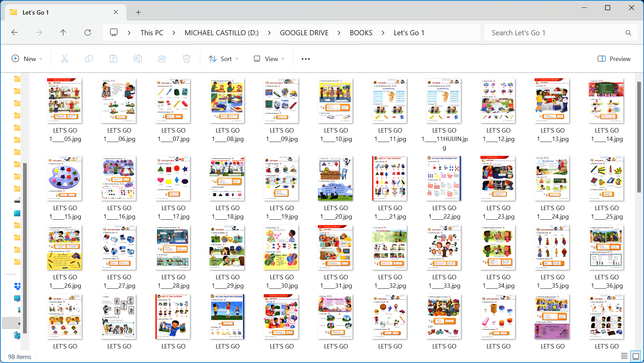
Task: Click file name LET'S GO 1___18.jpg
Action: [228, 212]
